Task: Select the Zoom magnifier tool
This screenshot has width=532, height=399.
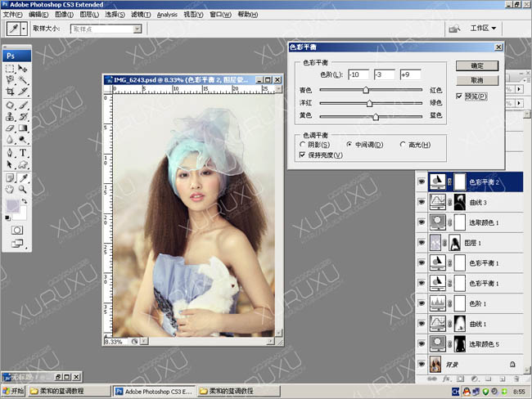Action: (x=23, y=189)
